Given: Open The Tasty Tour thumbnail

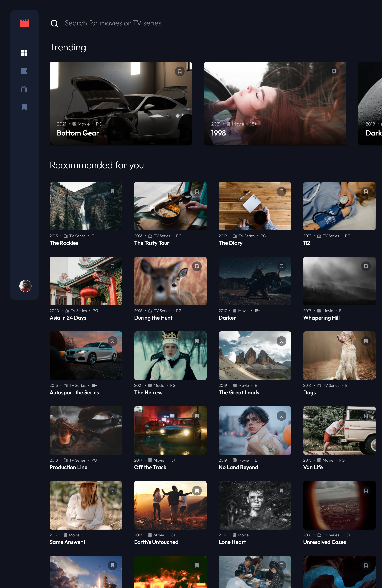Looking at the screenshot, I should (170, 206).
